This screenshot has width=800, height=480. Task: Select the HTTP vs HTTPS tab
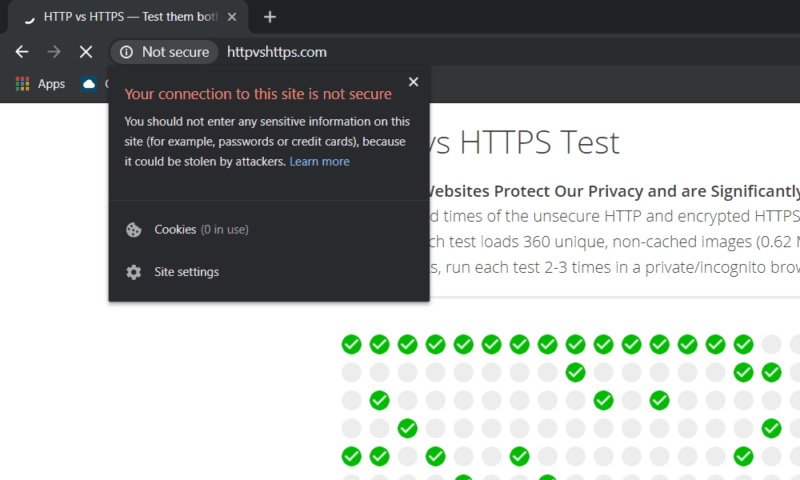[x=128, y=17]
